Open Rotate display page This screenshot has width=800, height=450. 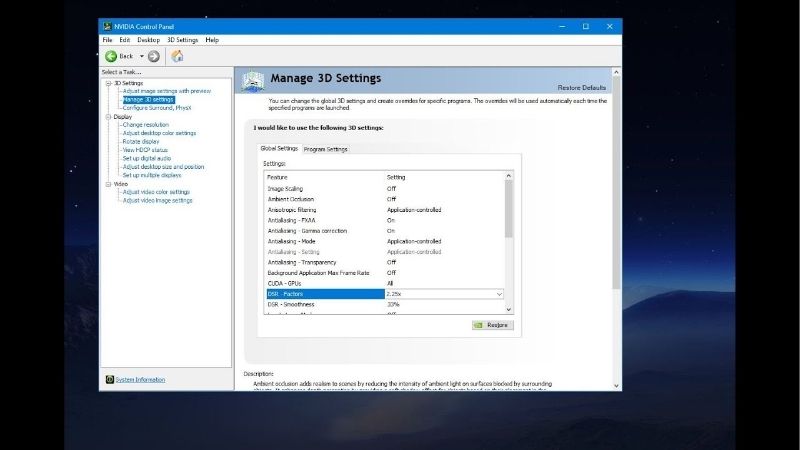coord(141,141)
